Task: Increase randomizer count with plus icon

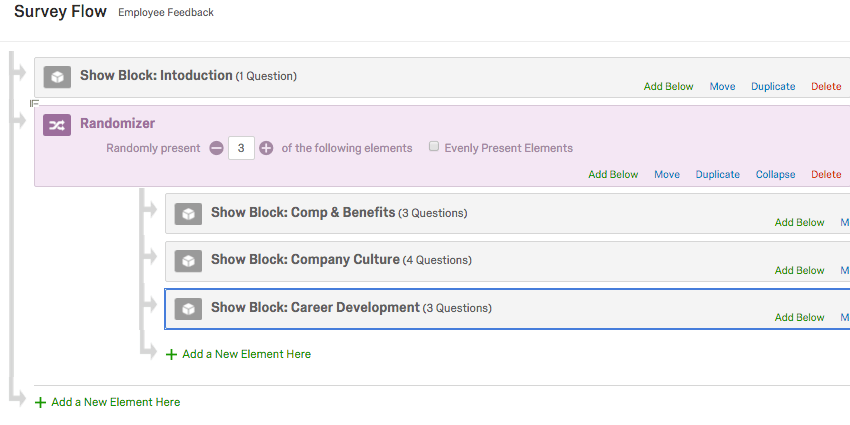Action: (x=266, y=148)
